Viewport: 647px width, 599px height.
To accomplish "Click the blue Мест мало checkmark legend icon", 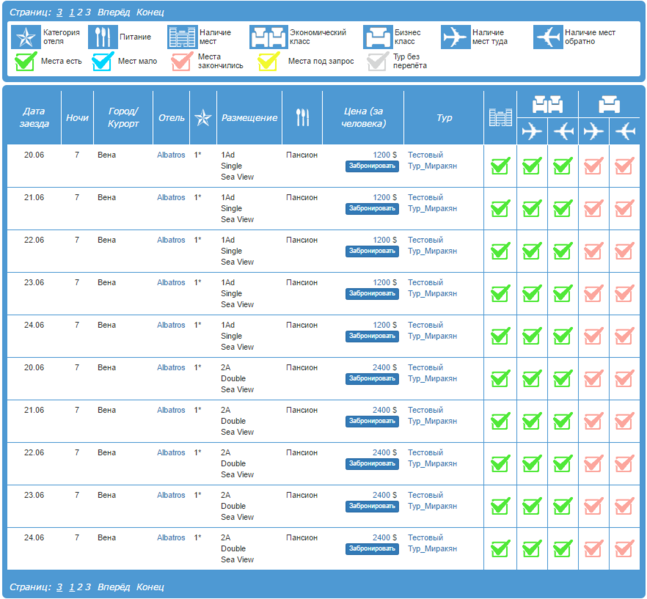I will [x=103, y=62].
